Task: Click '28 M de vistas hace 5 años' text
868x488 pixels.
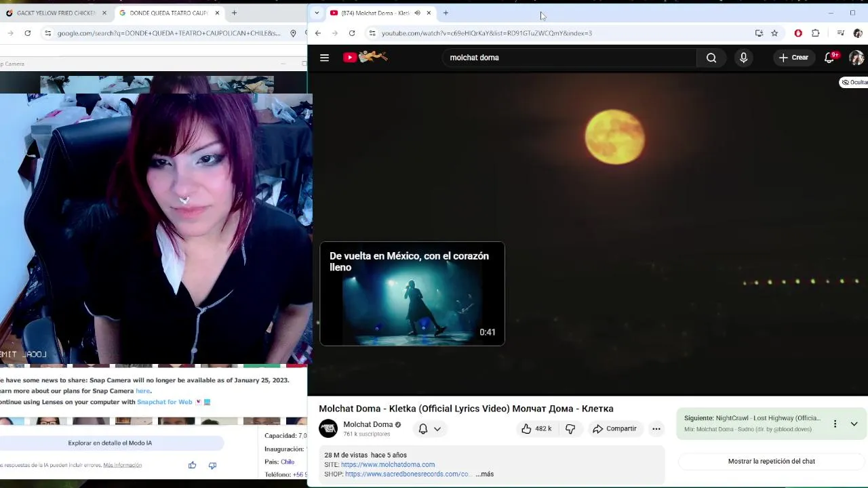Action: click(x=366, y=455)
